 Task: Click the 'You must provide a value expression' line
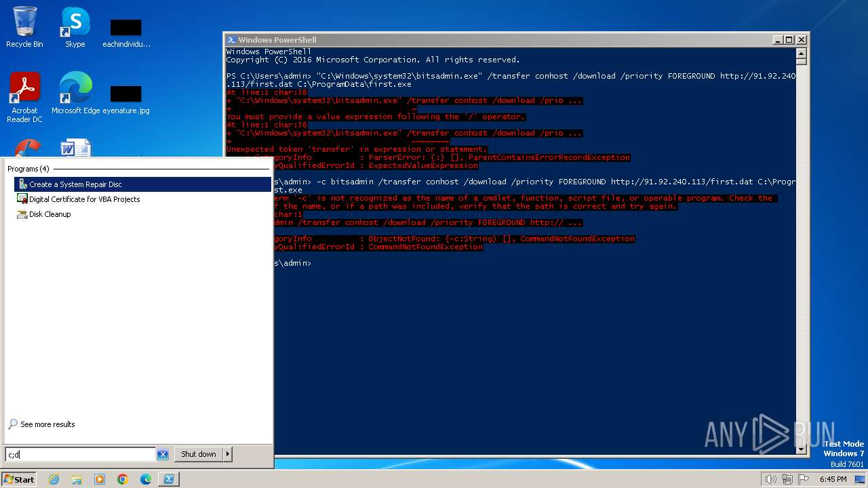376,117
